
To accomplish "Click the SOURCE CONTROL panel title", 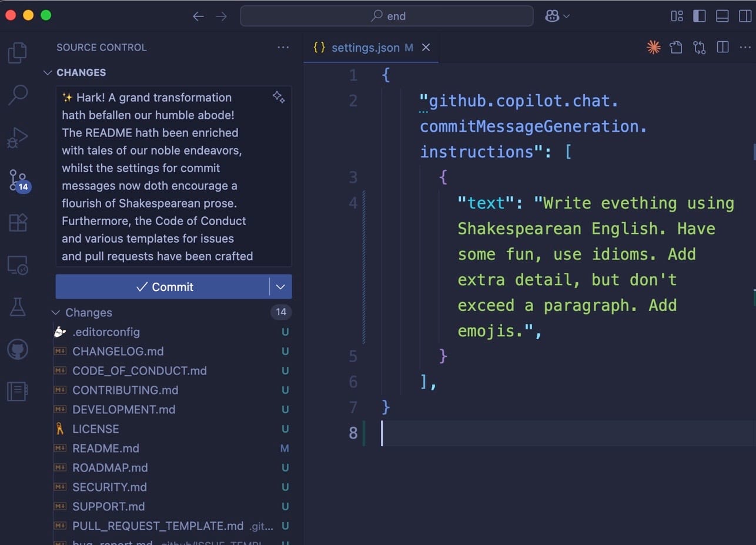I will pyautogui.click(x=102, y=48).
